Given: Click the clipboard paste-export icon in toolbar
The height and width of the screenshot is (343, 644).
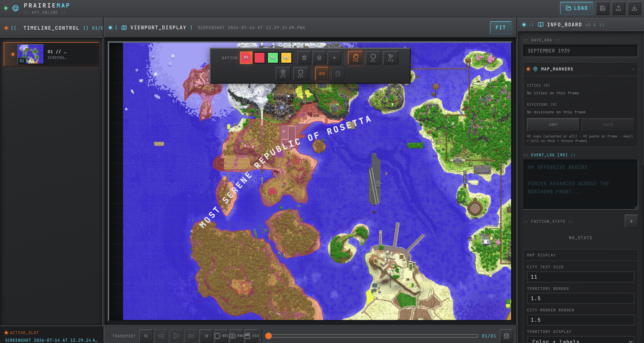Looking at the screenshot, I should tap(338, 74).
